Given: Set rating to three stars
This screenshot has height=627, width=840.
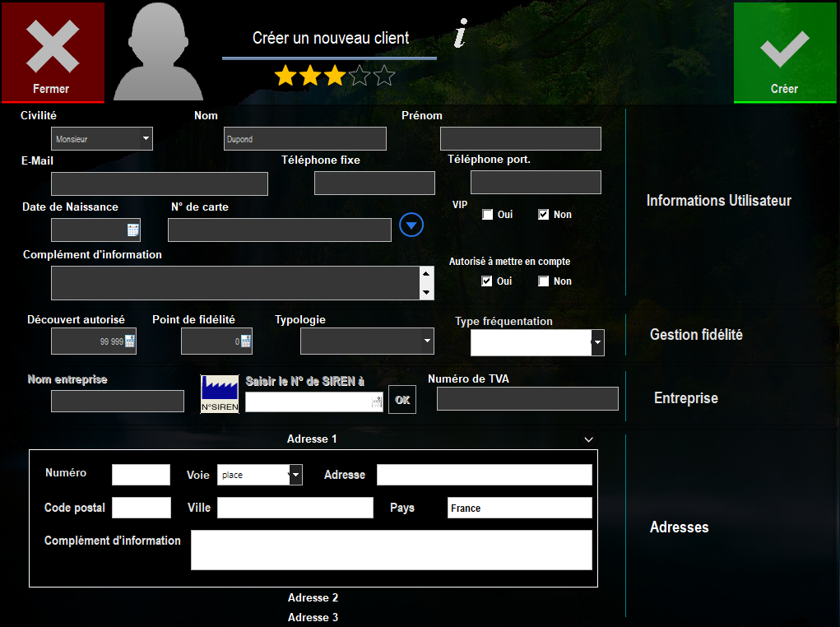Looking at the screenshot, I should click(335, 76).
